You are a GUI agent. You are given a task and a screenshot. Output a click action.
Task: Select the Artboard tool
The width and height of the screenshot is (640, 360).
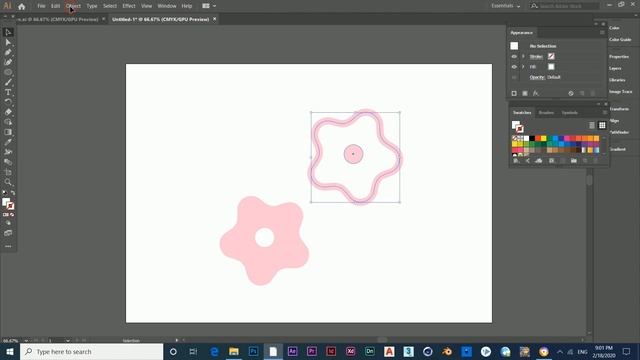coord(8,172)
